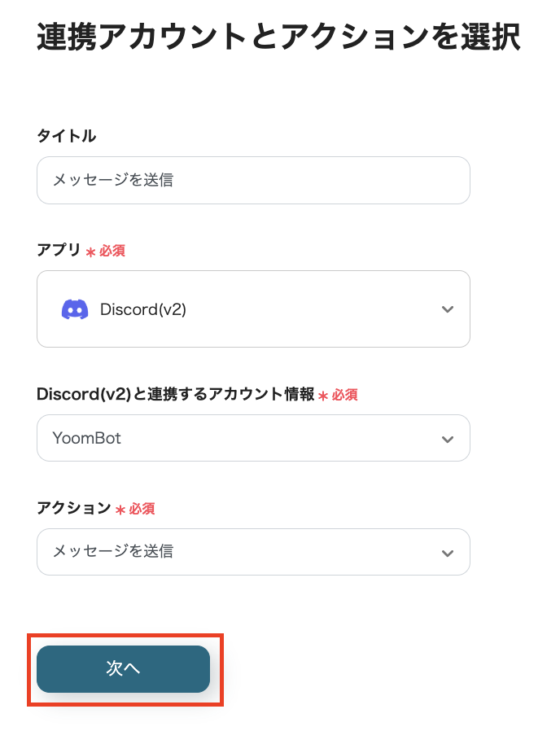This screenshot has height=731, width=560.
Task: Click the chevron next to YoomBot
Action: coord(447,438)
